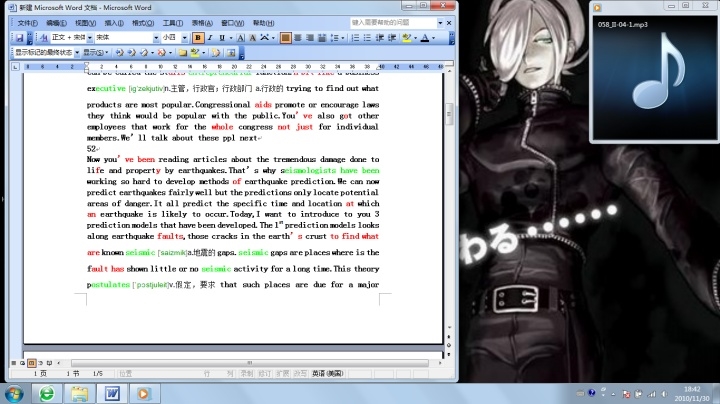Open the style name combo box

72,38
